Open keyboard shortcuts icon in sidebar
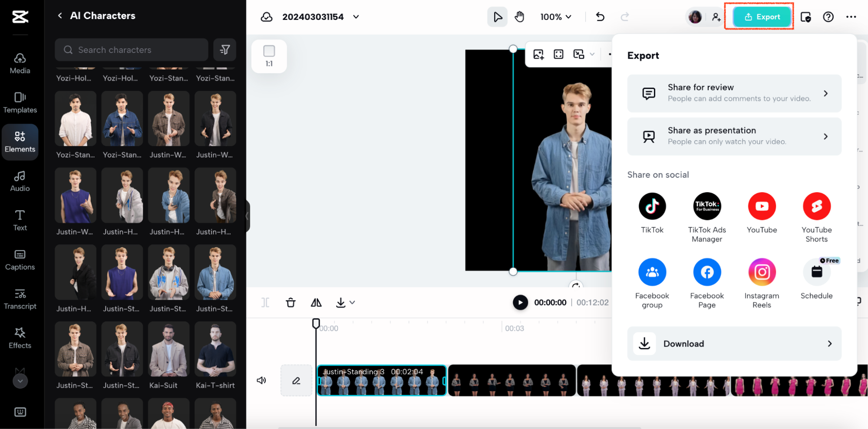The width and height of the screenshot is (868, 429). point(20,412)
